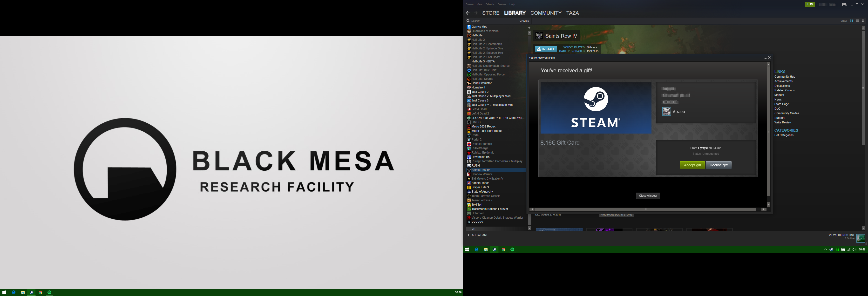Click the battery icon in the system tray
The width and height of the screenshot is (868, 296).
843,249
